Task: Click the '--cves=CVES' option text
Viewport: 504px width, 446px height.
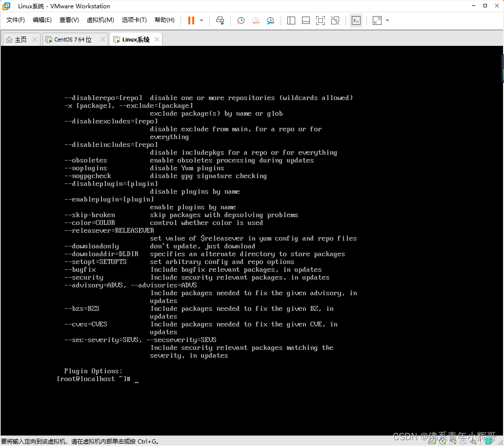Action: (x=86, y=324)
